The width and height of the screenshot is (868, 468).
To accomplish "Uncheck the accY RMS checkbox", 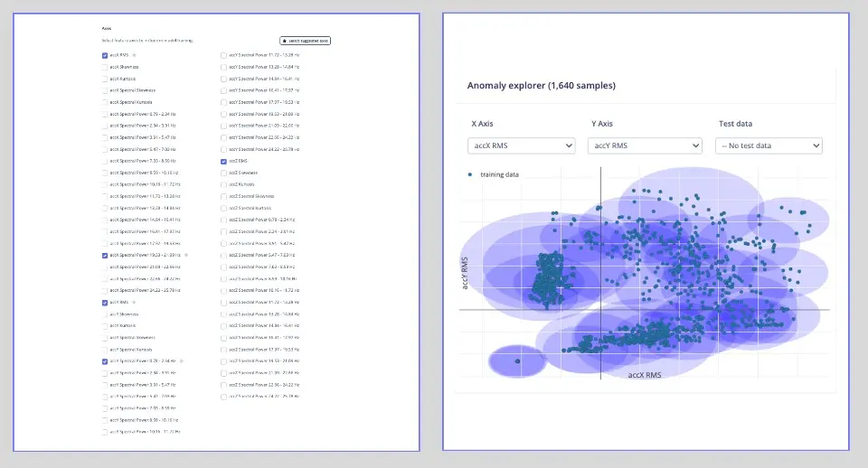I will [105, 303].
